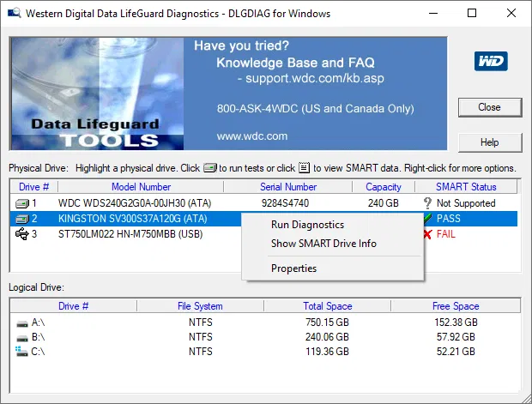Click drive 1 hard disk icon
The height and width of the screenshot is (404, 532).
click(x=22, y=203)
